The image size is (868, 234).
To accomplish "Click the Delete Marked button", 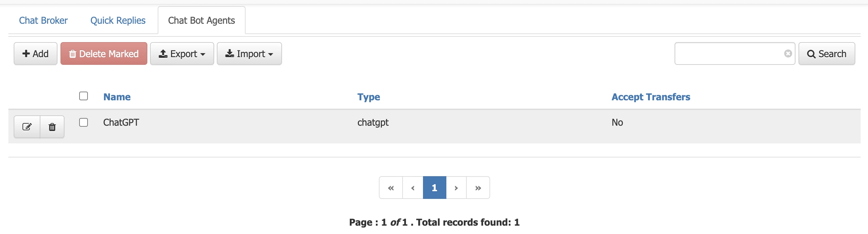I will pos(104,53).
